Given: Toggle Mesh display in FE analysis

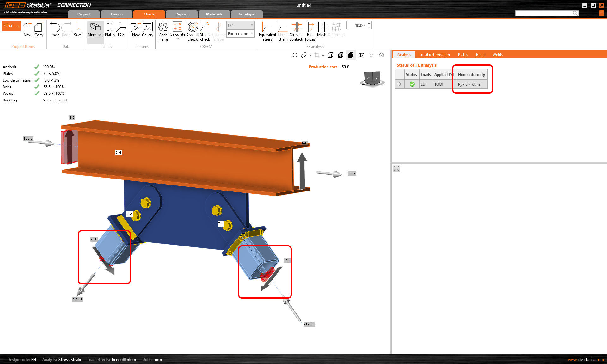Looking at the screenshot, I should (322, 27).
